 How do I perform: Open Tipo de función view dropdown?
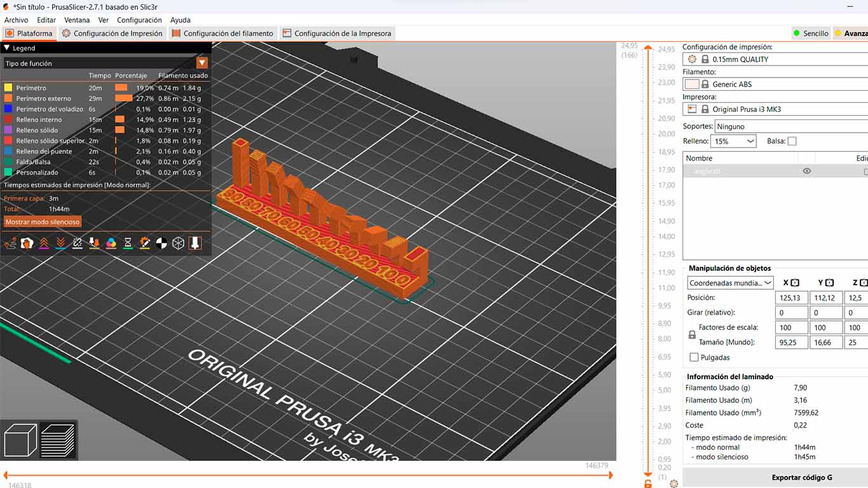105,63
